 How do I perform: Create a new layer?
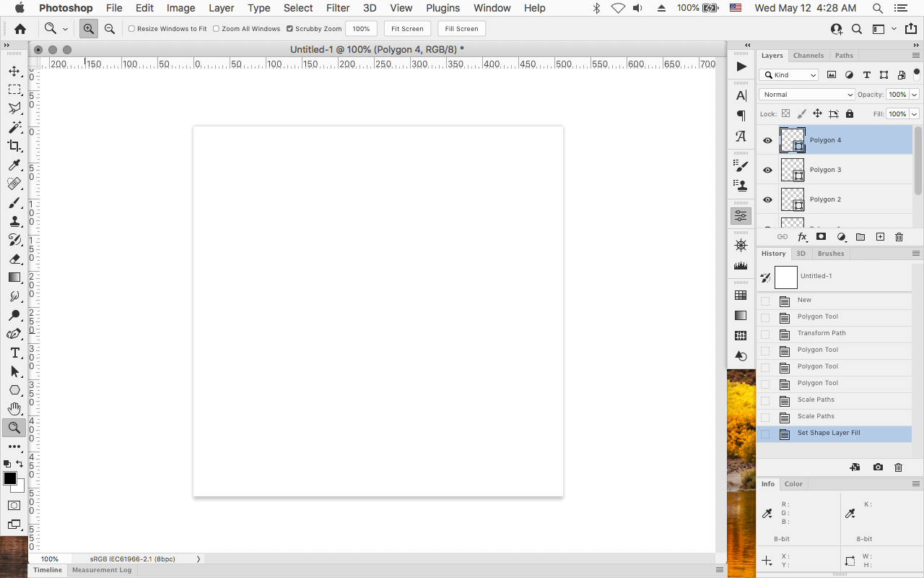point(880,236)
